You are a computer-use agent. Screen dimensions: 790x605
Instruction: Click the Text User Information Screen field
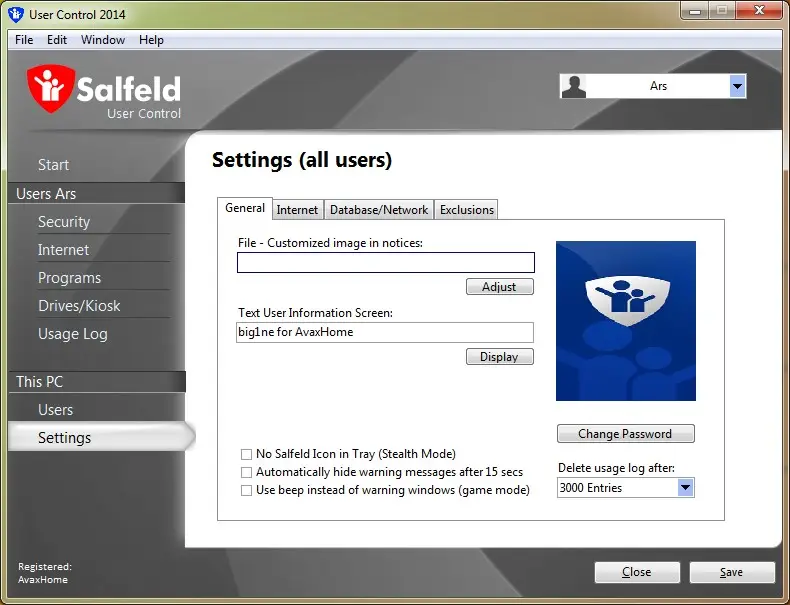384,332
